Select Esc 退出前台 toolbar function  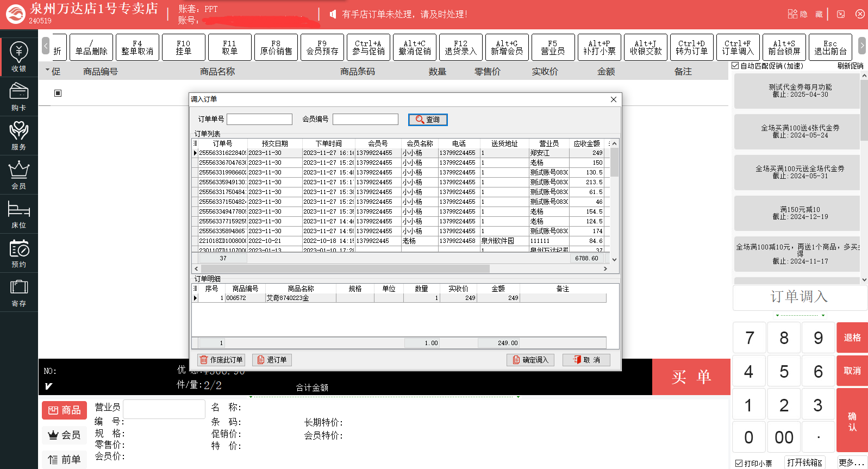[830, 47]
